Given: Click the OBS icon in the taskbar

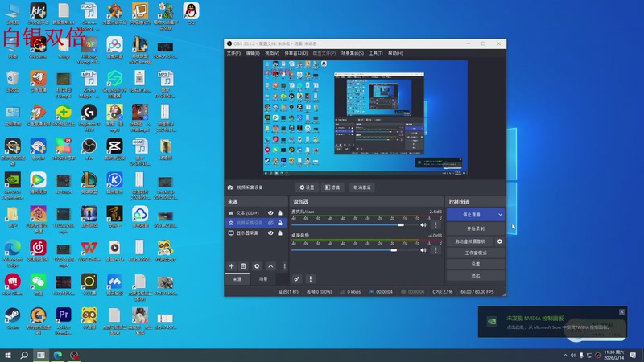Looking at the screenshot, I should [74, 355].
